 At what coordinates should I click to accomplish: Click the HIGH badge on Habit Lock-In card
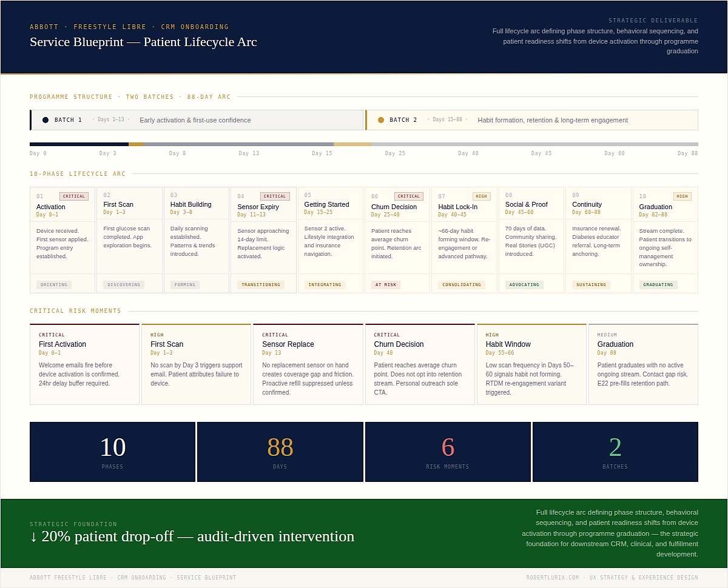[482, 196]
